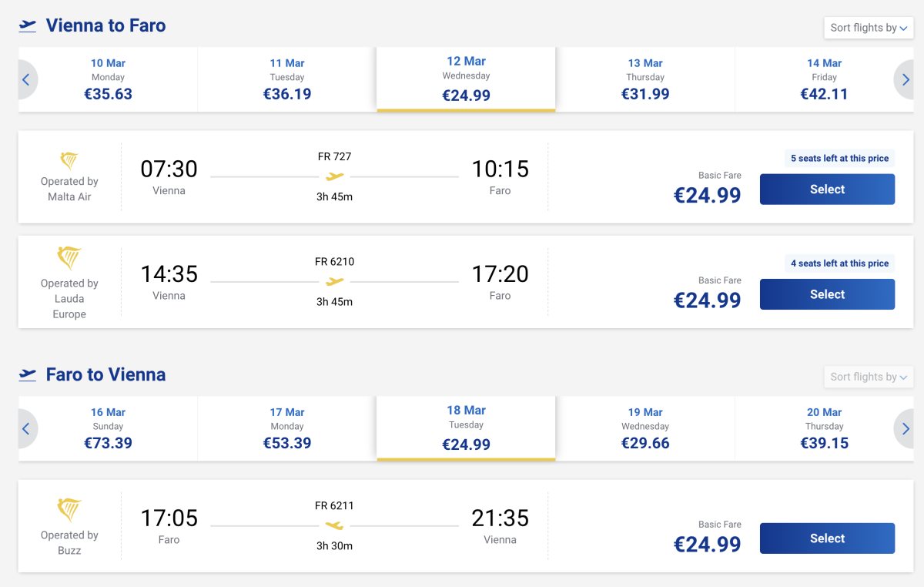Screen dimensions: 924x587
Task: Click the yellow plane icon under FR 6210
Action: (x=334, y=282)
